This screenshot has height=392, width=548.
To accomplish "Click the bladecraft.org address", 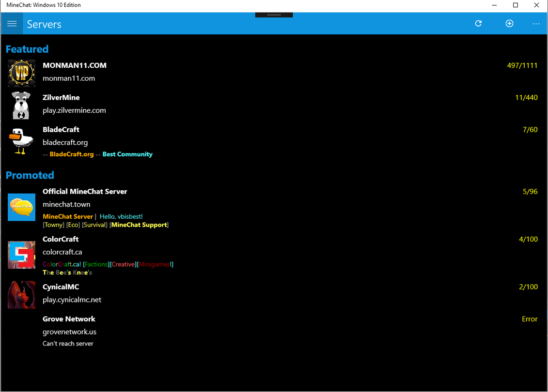I will pyautogui.click(x=65, y=142).
